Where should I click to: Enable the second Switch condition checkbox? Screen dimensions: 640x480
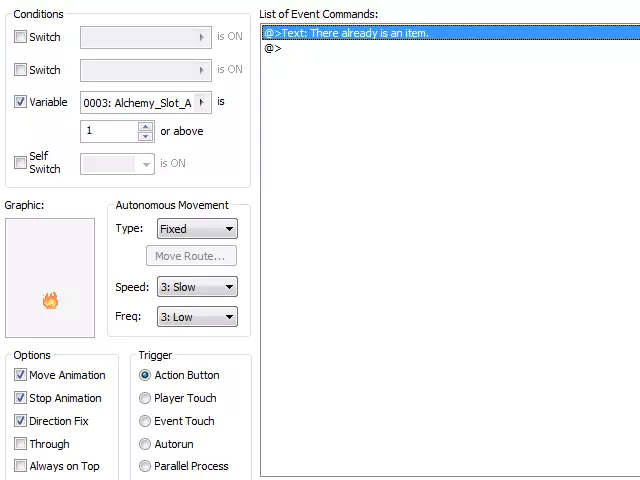click(20, 69)
